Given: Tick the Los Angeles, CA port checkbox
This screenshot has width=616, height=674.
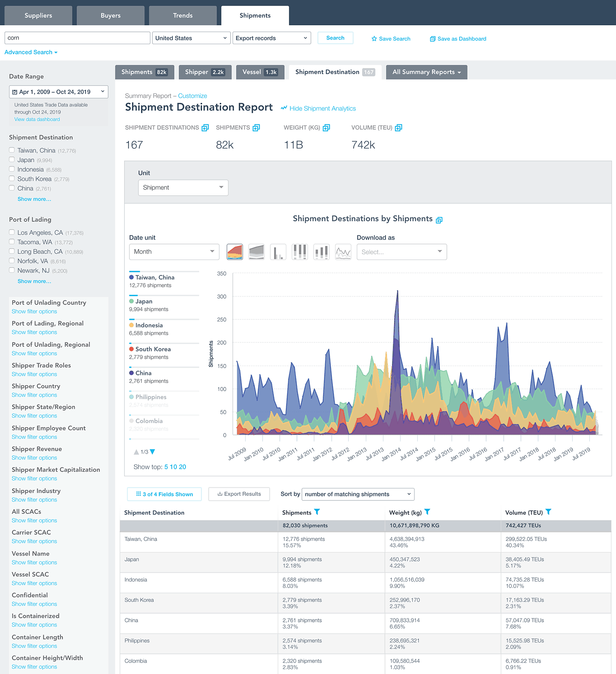Looking at the screenshot, I should [x=12, y=232].
